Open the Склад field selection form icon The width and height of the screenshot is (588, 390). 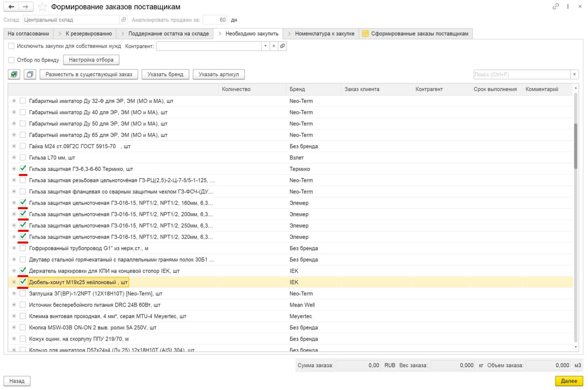124,20
